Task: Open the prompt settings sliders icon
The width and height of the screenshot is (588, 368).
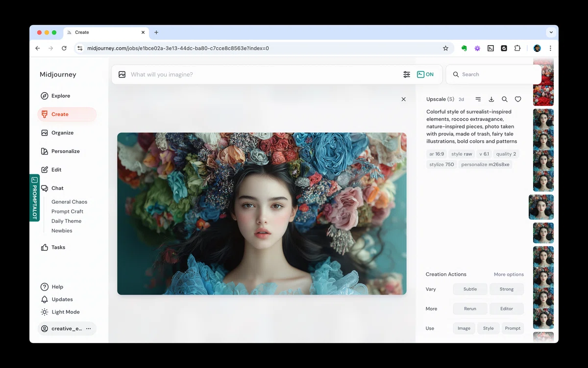Action: (x=407, y=75)
